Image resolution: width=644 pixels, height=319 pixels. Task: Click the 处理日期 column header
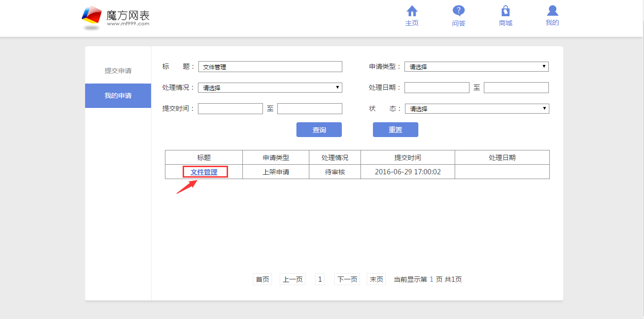[x=502, y=158]
